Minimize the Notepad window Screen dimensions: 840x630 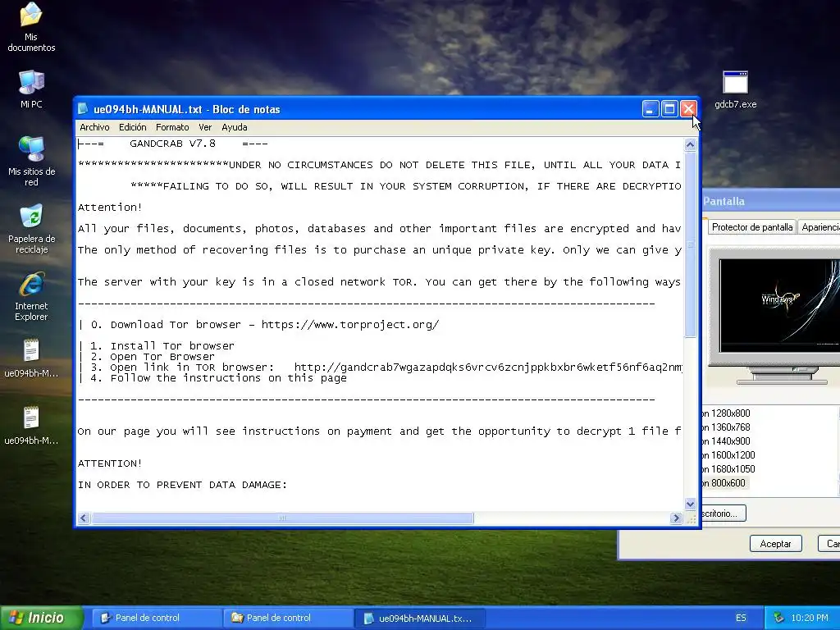pyautogui.click(x=651, y=109)
